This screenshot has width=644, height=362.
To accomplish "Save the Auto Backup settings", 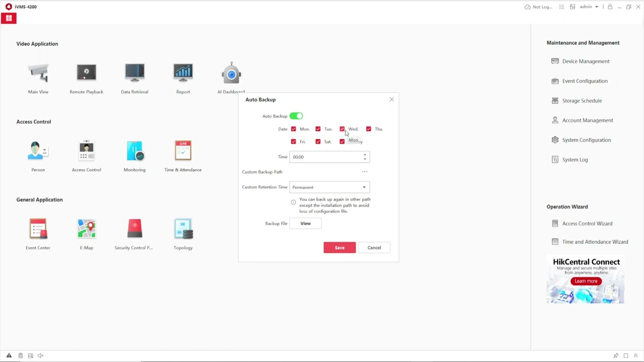I will click(x=340, y=247).
